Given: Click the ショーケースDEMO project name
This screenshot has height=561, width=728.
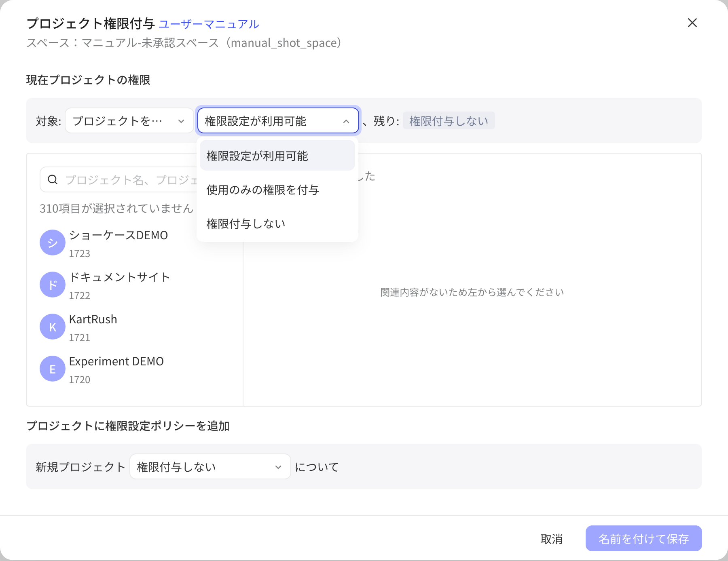Looking at the screenshot, I should pyautogui.click(x=119, y=235).
